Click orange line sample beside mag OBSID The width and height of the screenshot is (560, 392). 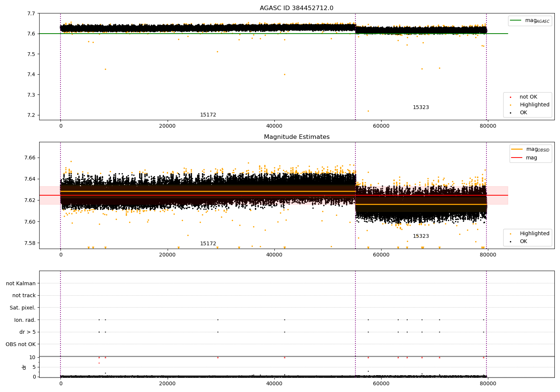517,149
